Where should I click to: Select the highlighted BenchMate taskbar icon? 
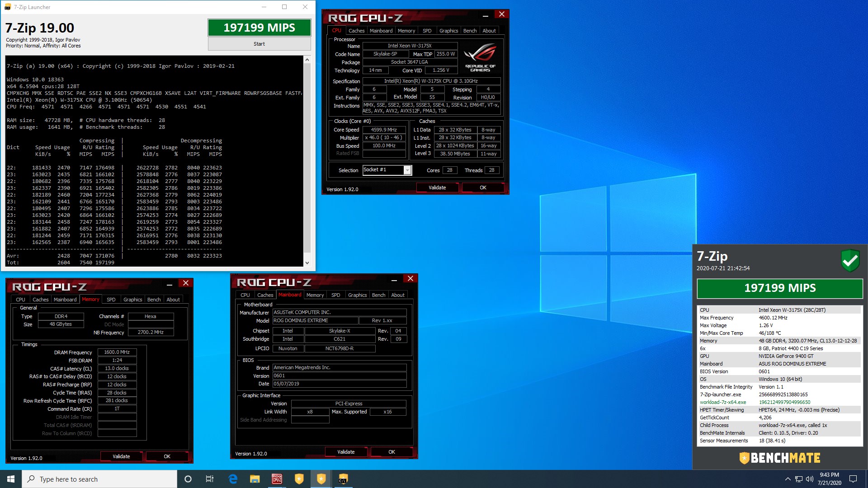point(321,479)
